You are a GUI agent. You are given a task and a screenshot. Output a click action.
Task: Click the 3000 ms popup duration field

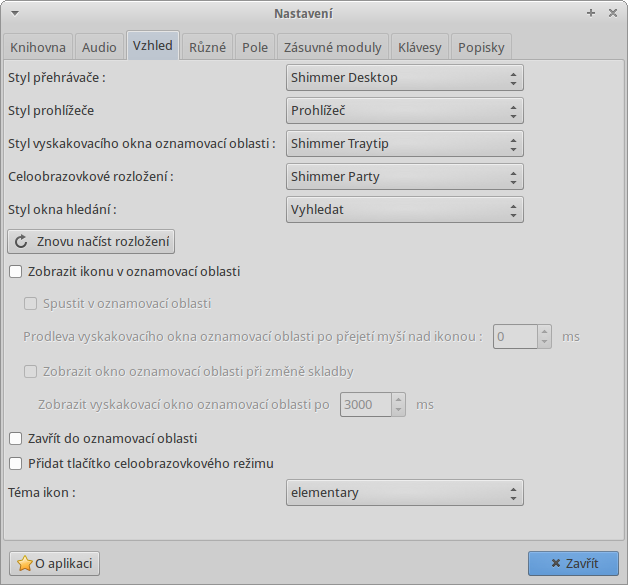(x=366, y=404)
